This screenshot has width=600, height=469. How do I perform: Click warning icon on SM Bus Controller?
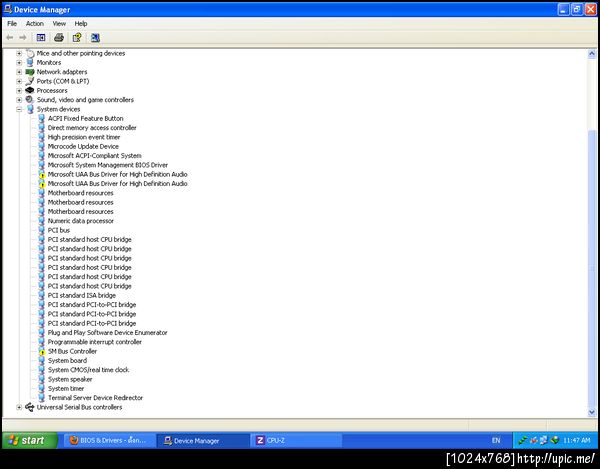42,352
